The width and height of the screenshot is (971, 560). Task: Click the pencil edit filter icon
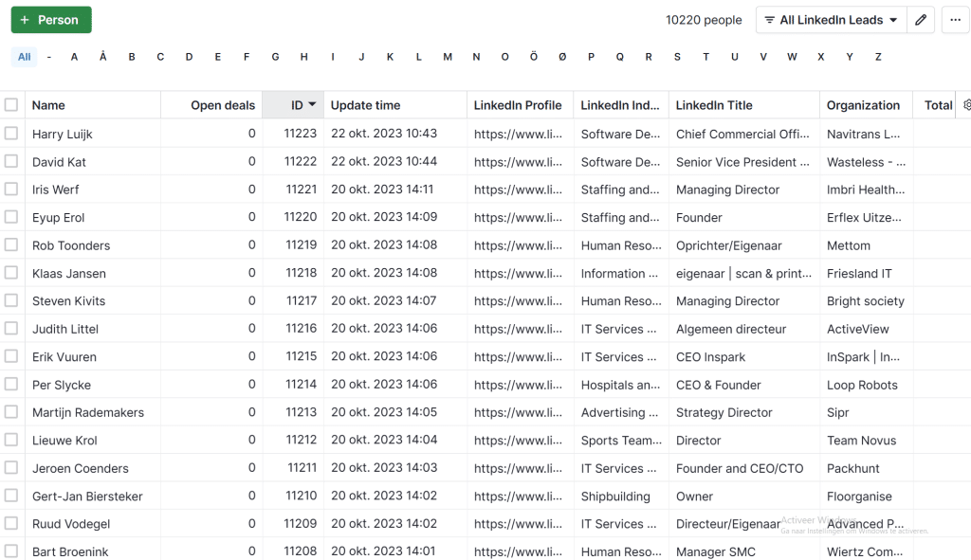[921, 20]
